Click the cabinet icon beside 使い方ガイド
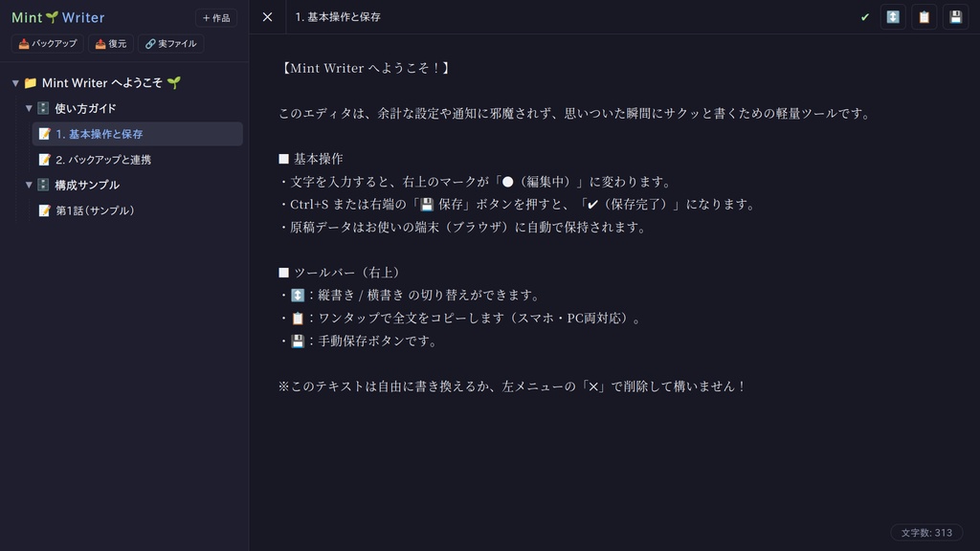This screenshot has width=980, height=551. point(43,108)
